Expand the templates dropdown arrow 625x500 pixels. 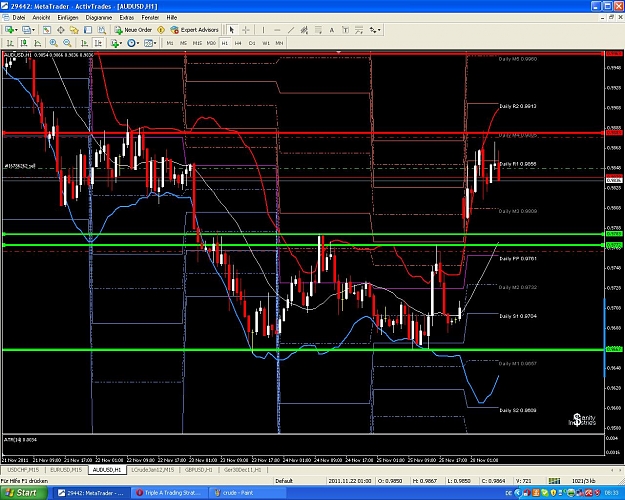click(x=155, y=43)
